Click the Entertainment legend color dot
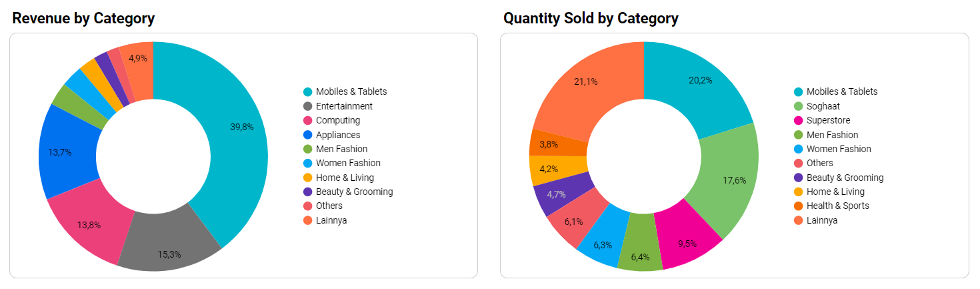980x289 pixels. coord(307,106)
